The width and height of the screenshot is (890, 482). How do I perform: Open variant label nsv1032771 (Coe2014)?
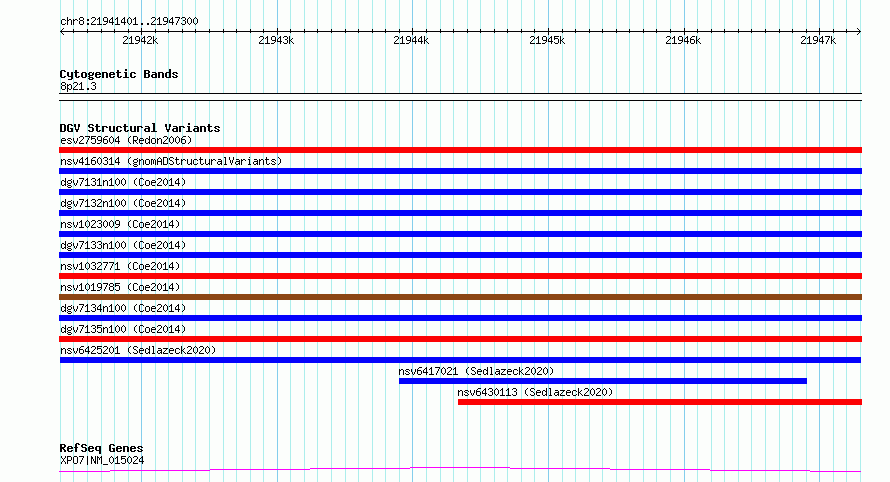[120, 266]
